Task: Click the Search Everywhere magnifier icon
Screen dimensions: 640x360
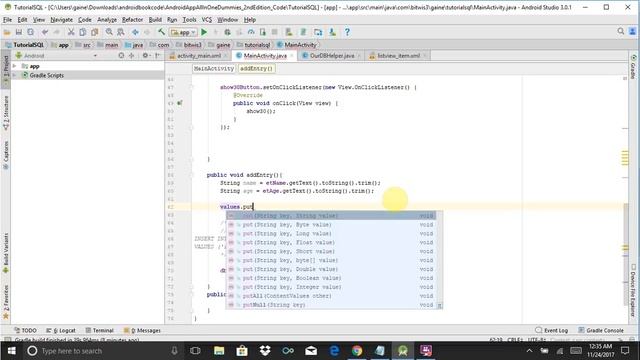Action: click(x=621, y=31)
